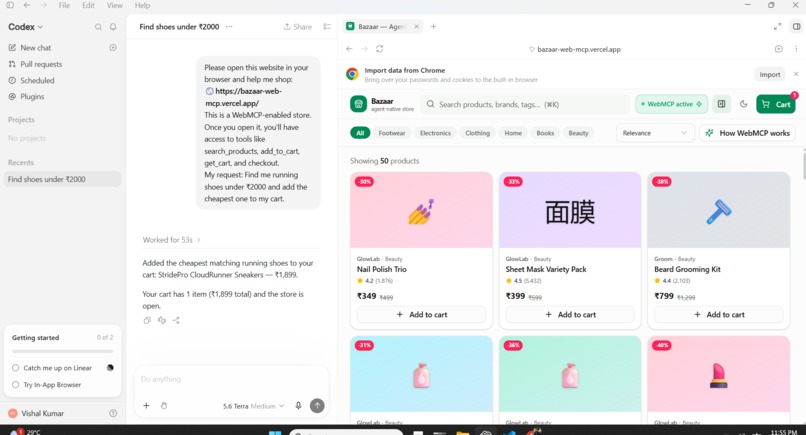Go back using the app title bar arrow
Image resolution: width=806 pixels, height=435 pixels.
[27, 5]
